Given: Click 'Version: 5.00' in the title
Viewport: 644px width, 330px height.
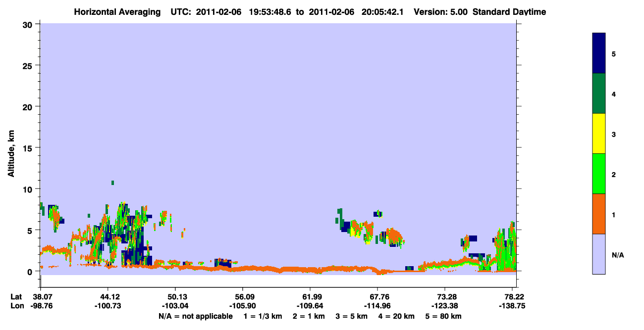Looking at the screenshot, I should click(441, 12).
